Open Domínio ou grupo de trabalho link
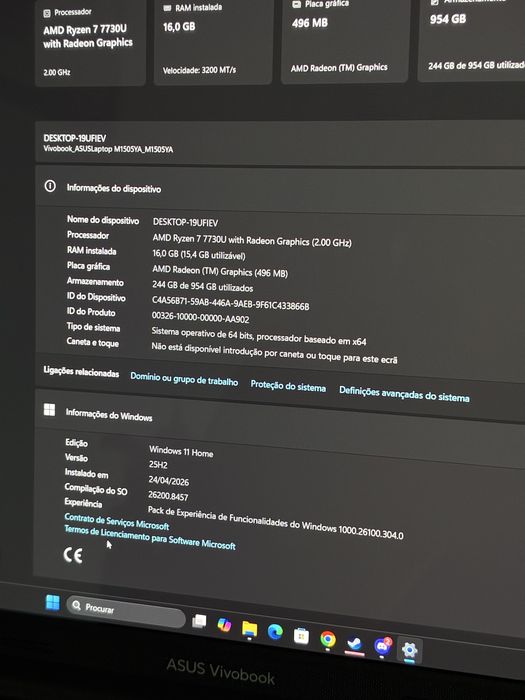This screenshot has height=700, width=525. [184, 379]
